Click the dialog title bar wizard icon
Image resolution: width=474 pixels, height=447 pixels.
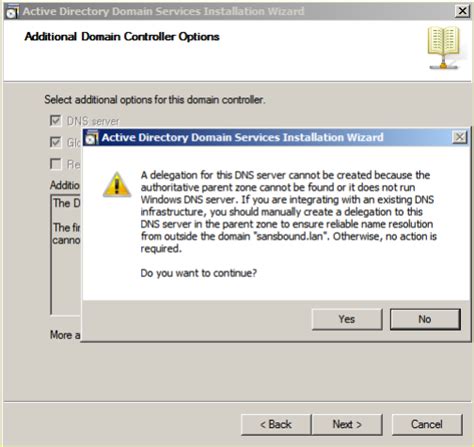pyautogui.click(x=91, y=138)
